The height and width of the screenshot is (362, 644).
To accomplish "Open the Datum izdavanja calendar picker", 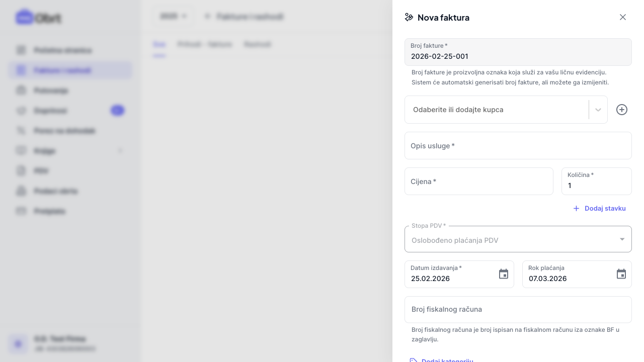I will tap(504, 274).
